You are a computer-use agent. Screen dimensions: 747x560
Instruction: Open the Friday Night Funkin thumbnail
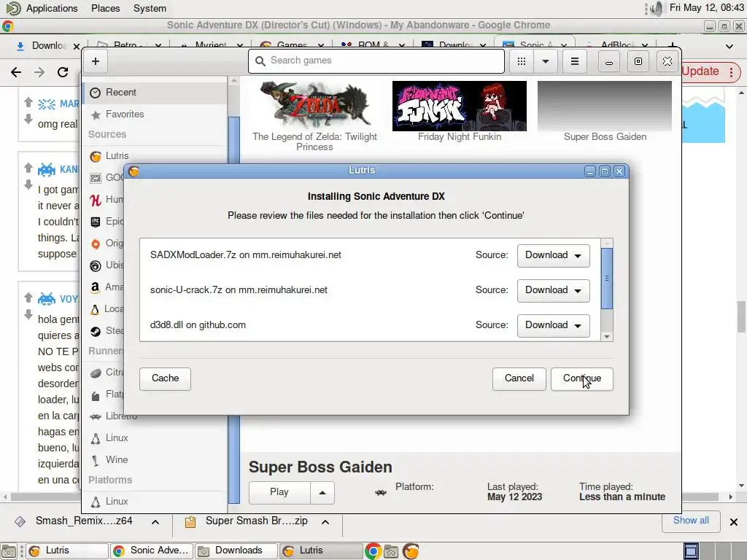[x=460, y=106]
